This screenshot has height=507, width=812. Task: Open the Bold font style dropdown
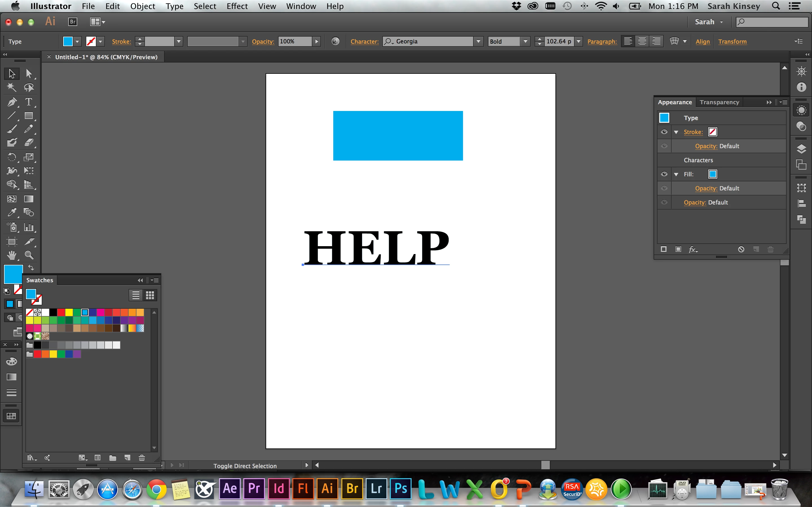[x=526, y=41]
